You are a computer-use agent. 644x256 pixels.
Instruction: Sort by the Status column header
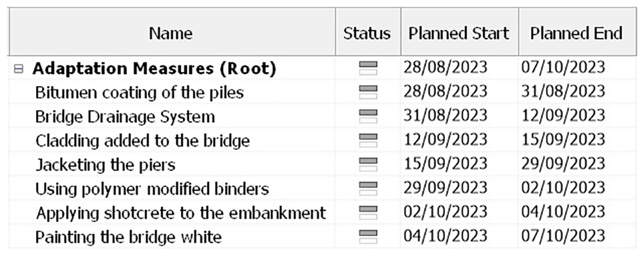[x=368, y=32]
